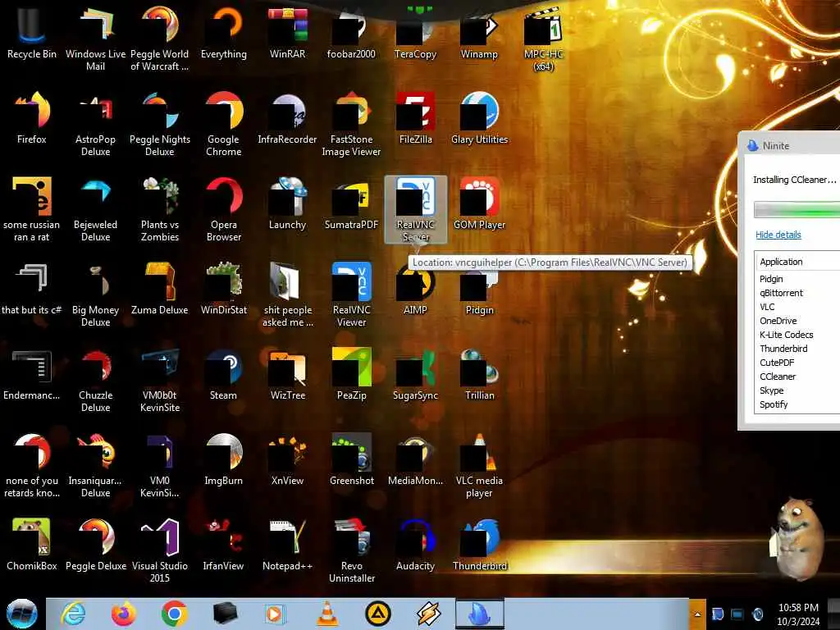Select RealVNC Viewer shortcut
The image size is (840, 630).
click(x=351, y=294)
